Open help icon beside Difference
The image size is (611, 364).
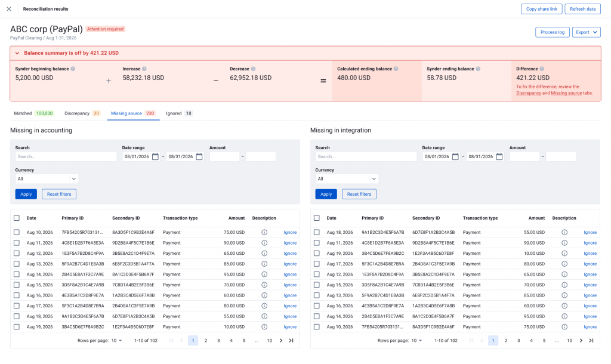(x=542, y=69)
